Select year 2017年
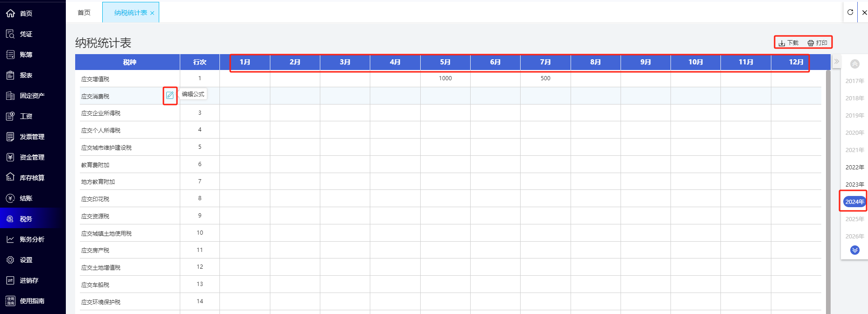This screenshot has height=314, width=868. point(855,81)
